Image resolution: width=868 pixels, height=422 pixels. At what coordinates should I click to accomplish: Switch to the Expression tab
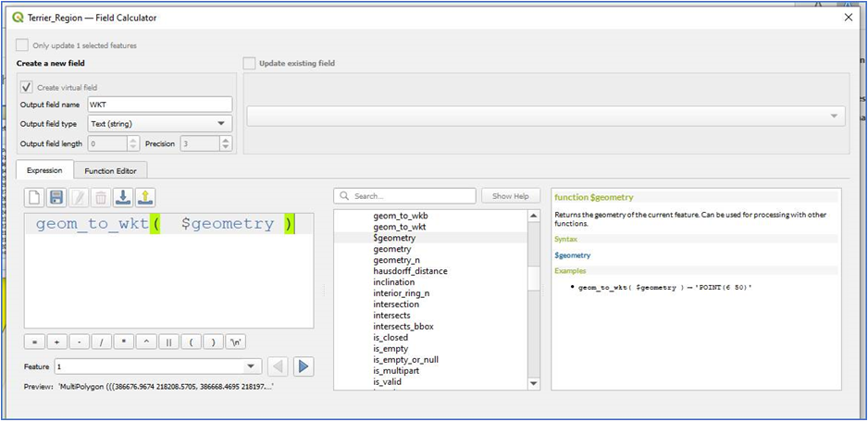click(44, 170)
